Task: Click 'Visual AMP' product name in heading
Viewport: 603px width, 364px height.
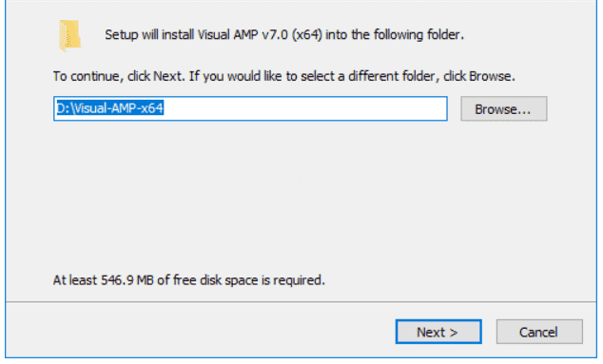Action: click(x=227, y=35)
